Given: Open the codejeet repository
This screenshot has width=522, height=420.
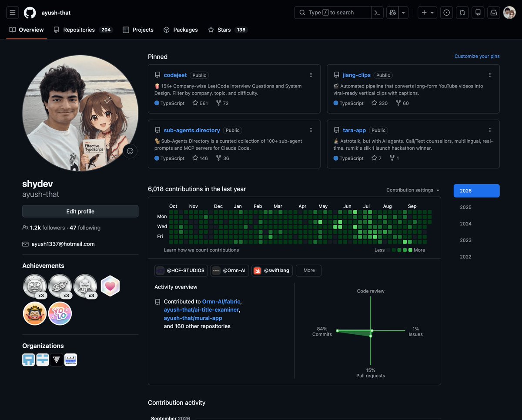Looking at the screenshot, I should [x=175, y=75].
